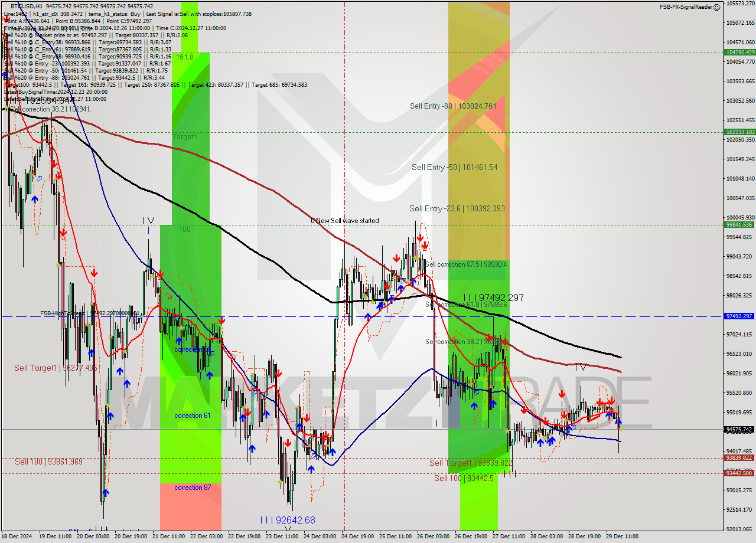The image size is (756, 543).
Task: Click the 'I V' wave label near 28 Dec
Action: [x=581, y=367]
